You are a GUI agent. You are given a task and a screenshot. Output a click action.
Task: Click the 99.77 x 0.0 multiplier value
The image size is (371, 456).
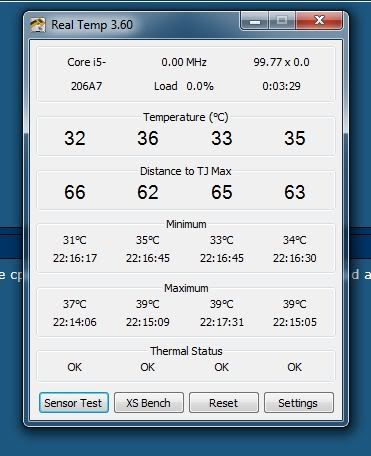point(281,62)
